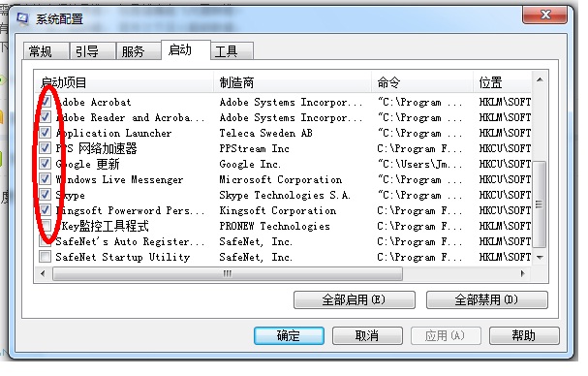This screenshot has height=376, width=588.
Task: Uncheck the PPS 网络加速器 startup item
Action: coord(46,148)
